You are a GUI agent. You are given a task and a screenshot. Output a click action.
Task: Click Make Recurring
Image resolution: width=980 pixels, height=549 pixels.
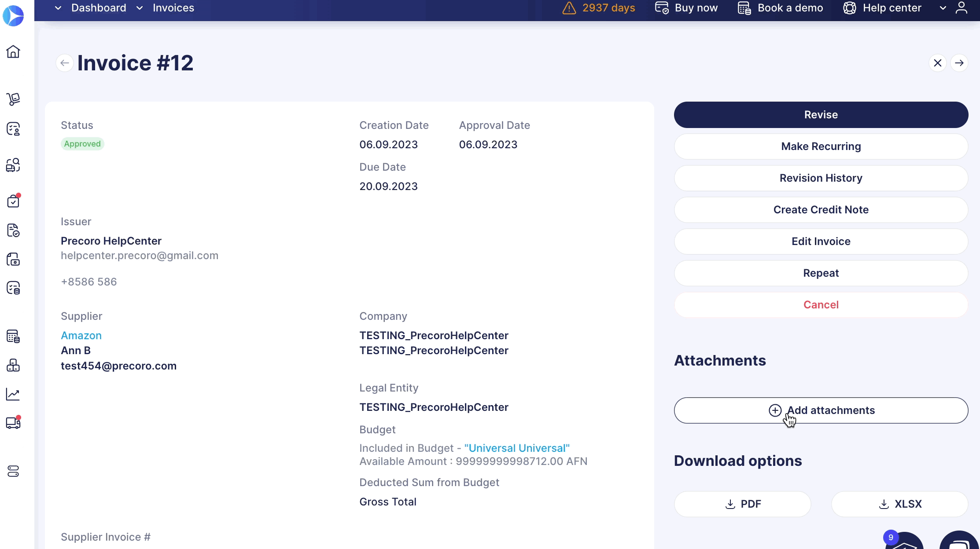coord(821,146)
